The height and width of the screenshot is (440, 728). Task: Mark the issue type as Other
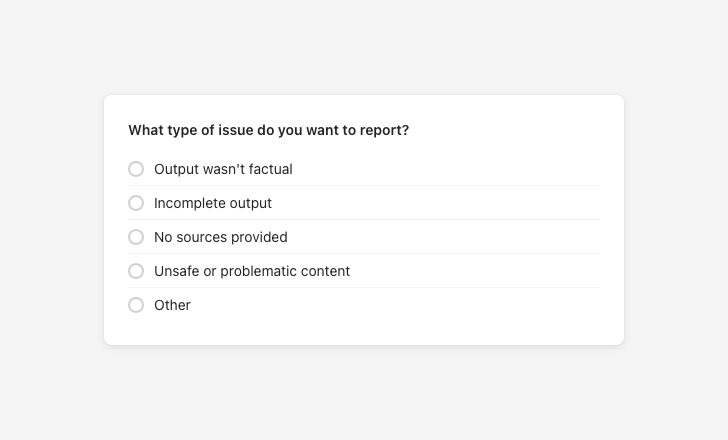point(136,305)
